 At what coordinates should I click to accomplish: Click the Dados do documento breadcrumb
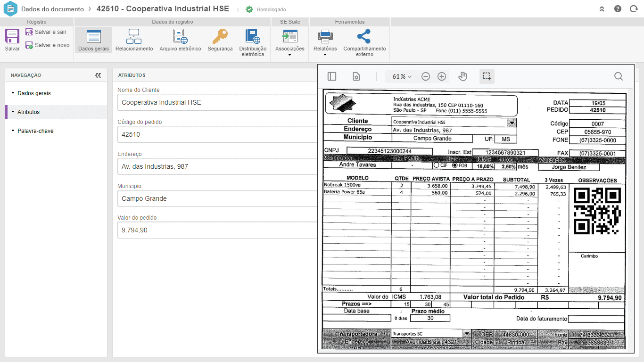[x=52, y=9]
